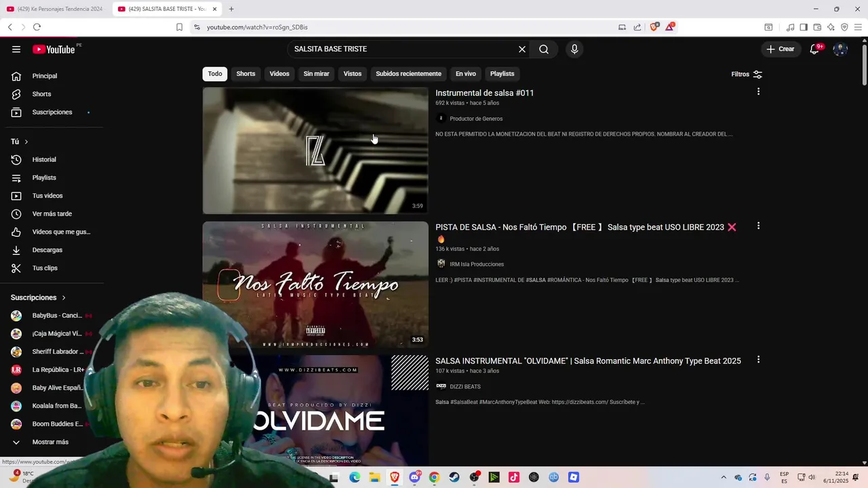Open the Instrumental de salsa #011 thumbnail
This screenshot has width=868, height=488.
pyautogui.click(x=315, y=150)
